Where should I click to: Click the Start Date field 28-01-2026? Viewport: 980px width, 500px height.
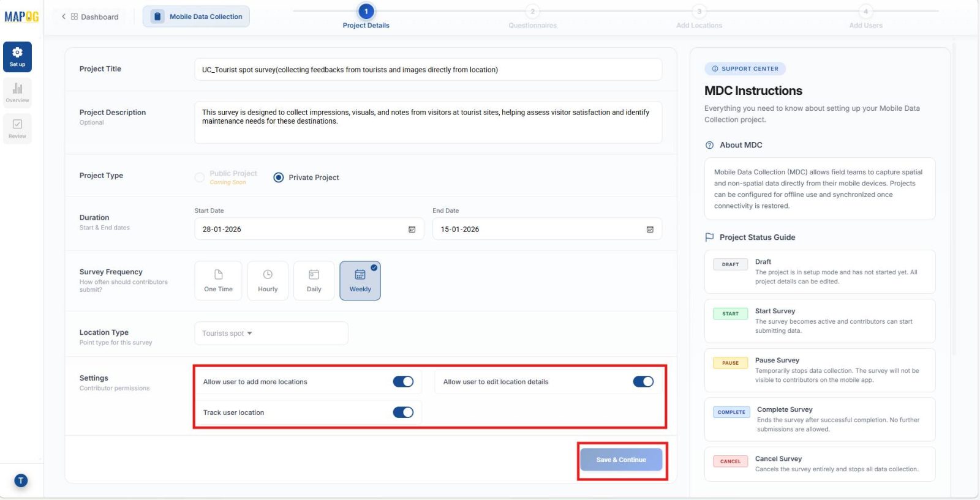(309, 229)
